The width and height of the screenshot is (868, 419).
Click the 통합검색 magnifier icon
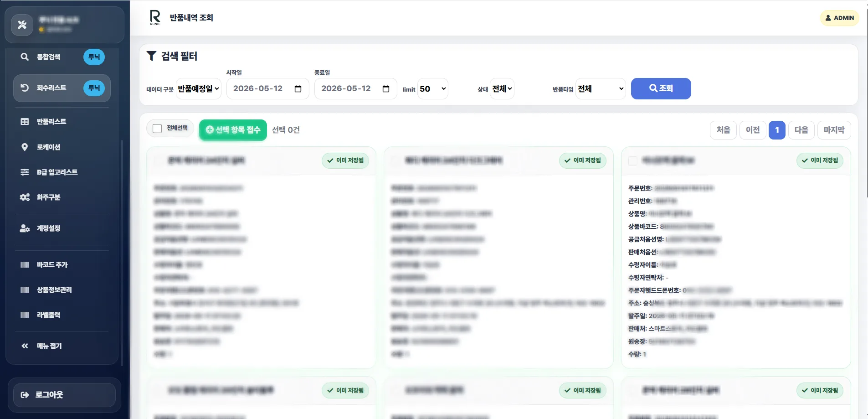pyautogui.click(x=25, y=57)
